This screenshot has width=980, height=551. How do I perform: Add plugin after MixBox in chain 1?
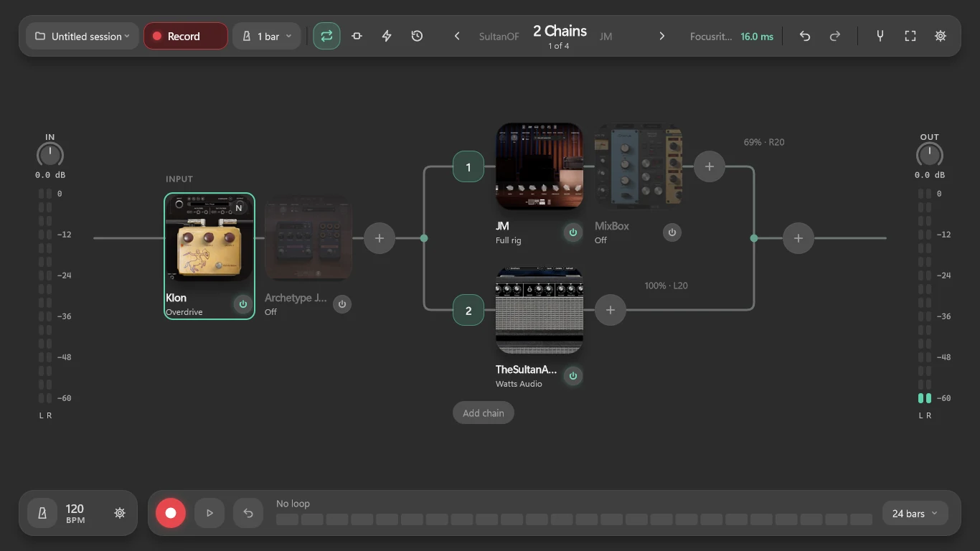[710, 166]
